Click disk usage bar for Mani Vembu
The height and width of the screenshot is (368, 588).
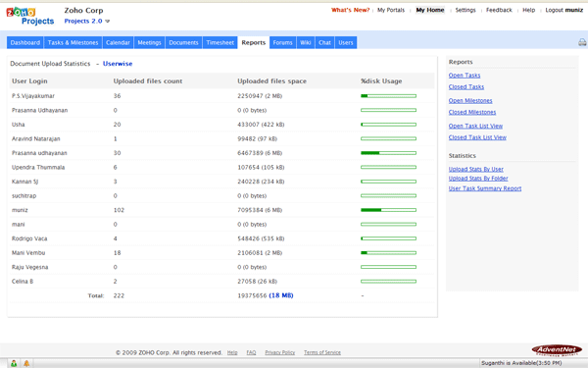pyautogui.click(x=388, y=253)
